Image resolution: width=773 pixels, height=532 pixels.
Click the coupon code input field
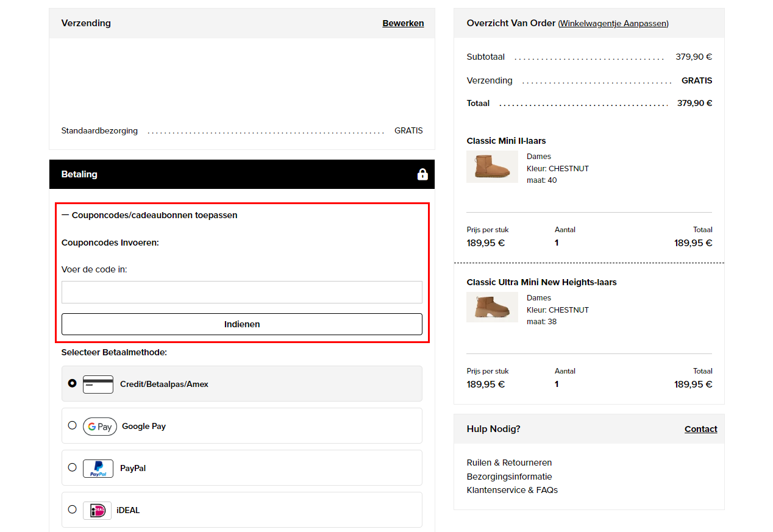click(241, 293)
